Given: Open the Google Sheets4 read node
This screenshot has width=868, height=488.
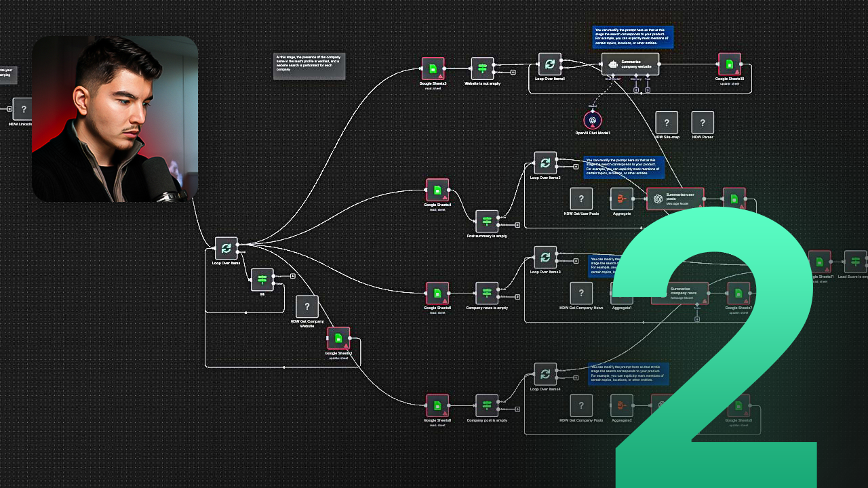Looking at the screenshot, I should point(437,190).
